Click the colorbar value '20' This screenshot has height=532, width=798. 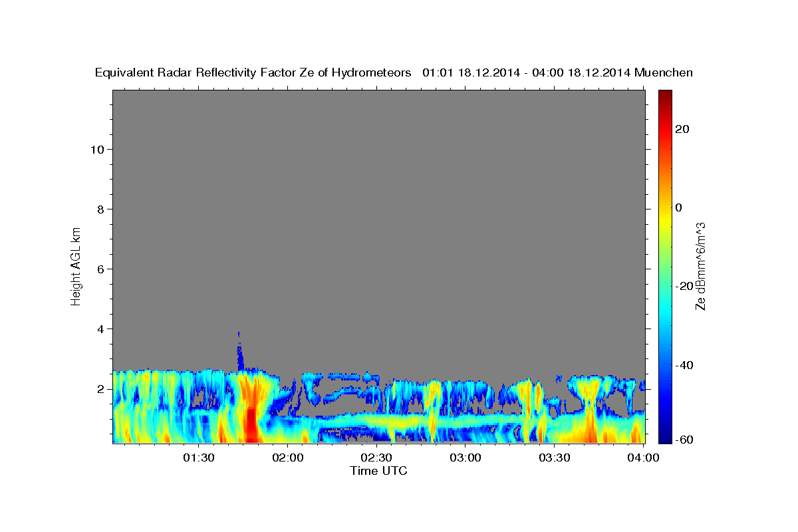(682, 129)
